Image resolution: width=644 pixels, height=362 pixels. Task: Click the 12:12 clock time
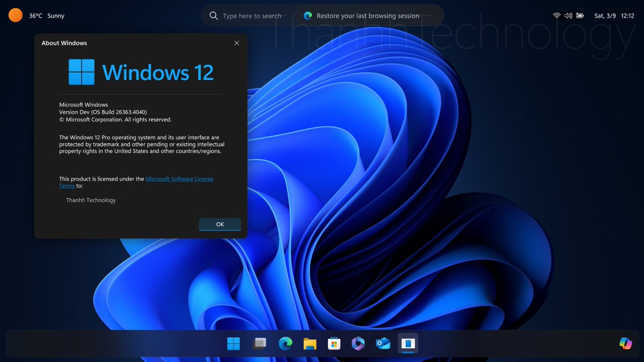click(x=627, y=16)
